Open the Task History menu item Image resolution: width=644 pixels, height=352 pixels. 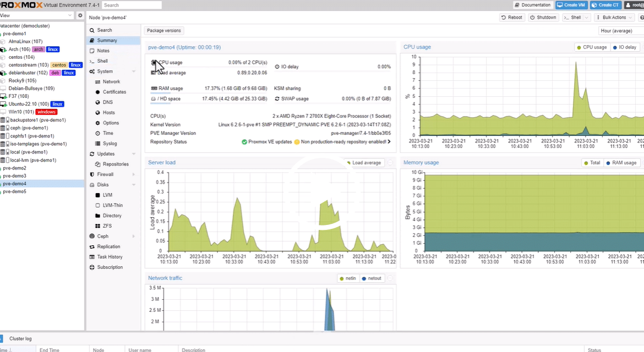coord(113,257)
